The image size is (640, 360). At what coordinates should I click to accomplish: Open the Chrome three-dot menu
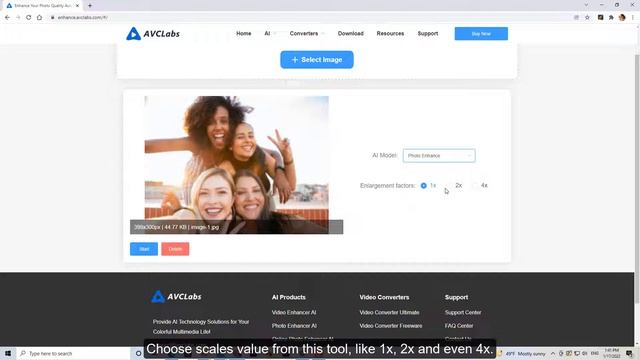(x=633, y=18)
